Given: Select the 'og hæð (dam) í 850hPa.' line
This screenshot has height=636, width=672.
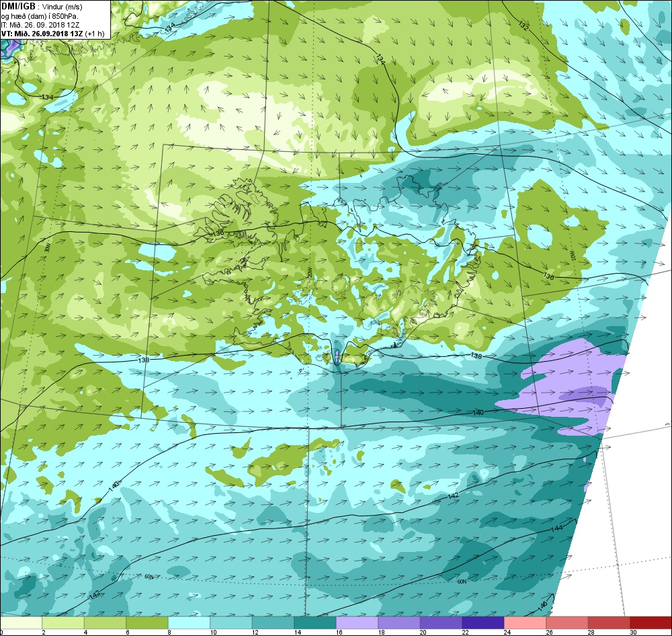Looking at the screenshot, I should 40,16.
